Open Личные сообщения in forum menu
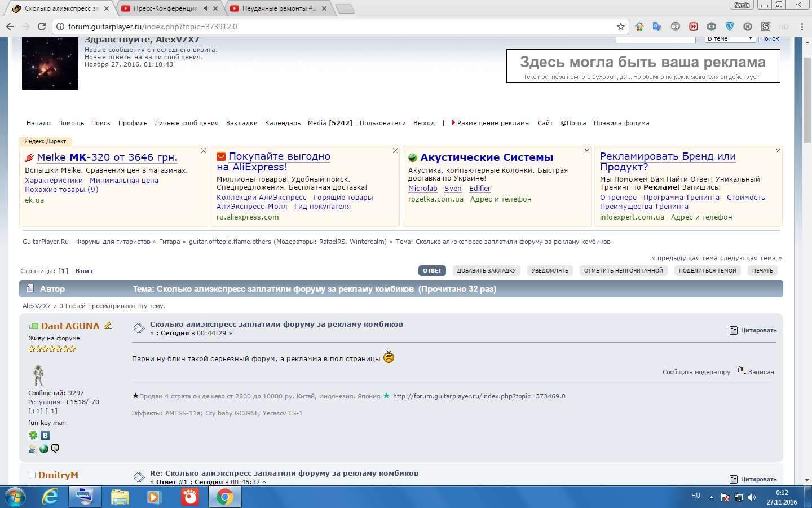The height and width of the screenshot is (508, 812). coord(186,123)
